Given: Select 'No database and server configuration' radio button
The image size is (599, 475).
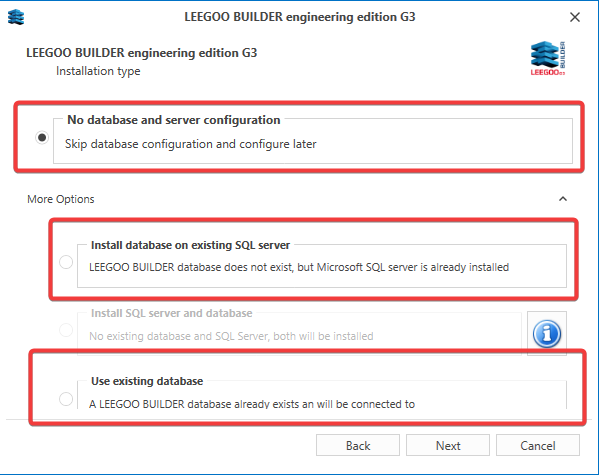Looking at the screenshot, I should click(x=42, y=138).
